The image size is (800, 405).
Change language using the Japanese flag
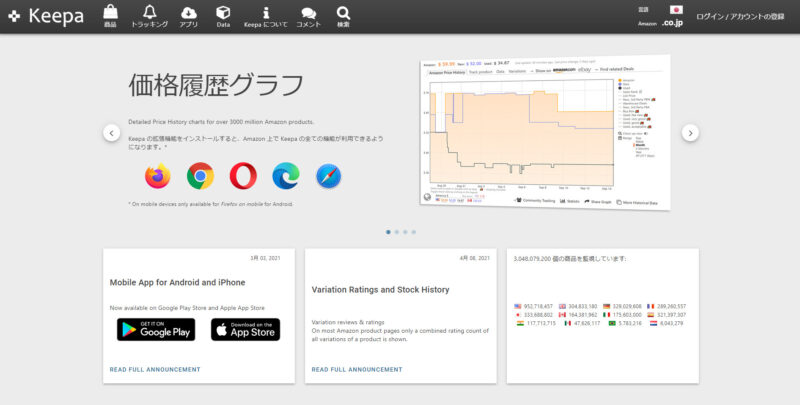click(676, 10)
